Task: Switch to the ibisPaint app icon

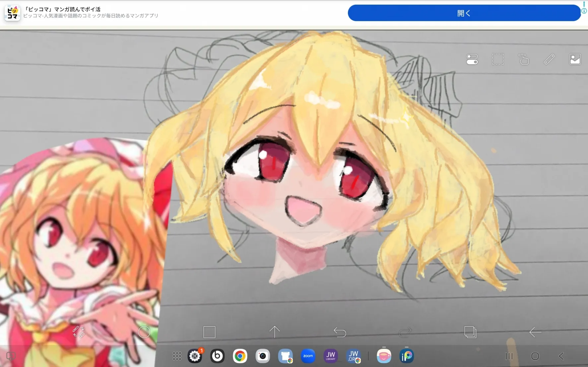Action: click(407, 356)
